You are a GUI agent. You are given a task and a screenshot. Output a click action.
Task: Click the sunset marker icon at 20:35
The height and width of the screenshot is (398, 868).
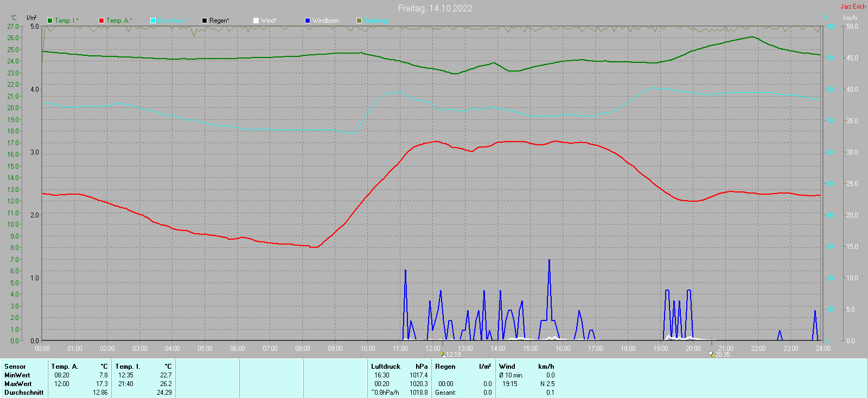[711, 354]
